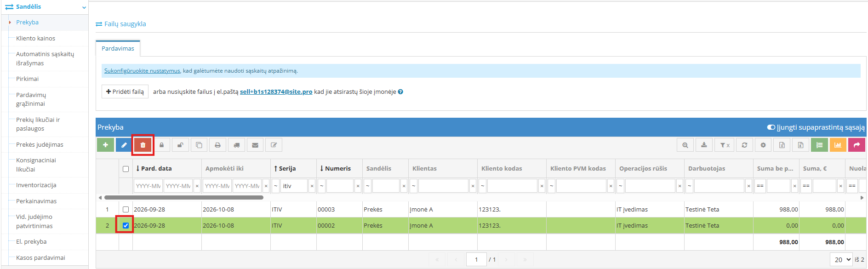This screenshot has width=868, height=269.
Task: Click the sell+b1s128374@site.pro email link
Action: pyautogui.click(x=276, y=92)
